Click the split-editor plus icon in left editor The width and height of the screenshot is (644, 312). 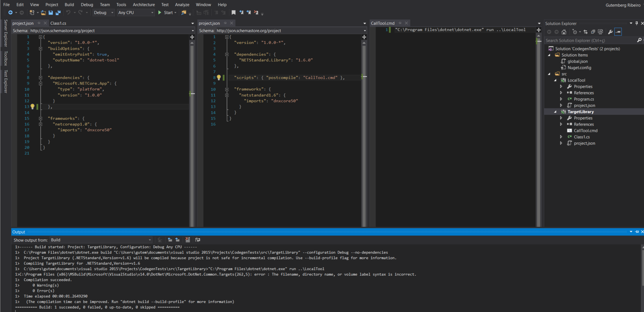point(192,37)
